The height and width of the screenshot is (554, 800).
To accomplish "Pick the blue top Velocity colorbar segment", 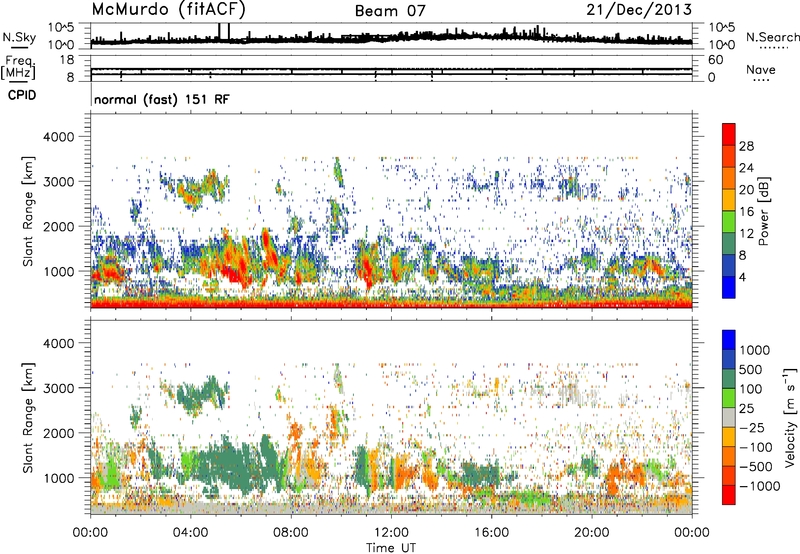I will [x=729, y=340].
